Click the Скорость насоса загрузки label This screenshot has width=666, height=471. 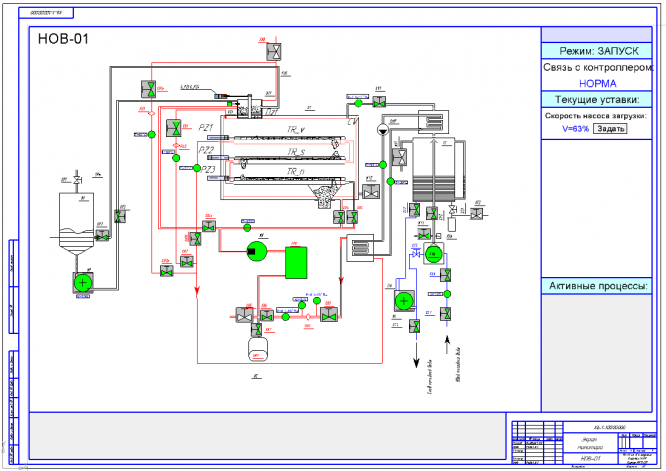pos(595,116)
